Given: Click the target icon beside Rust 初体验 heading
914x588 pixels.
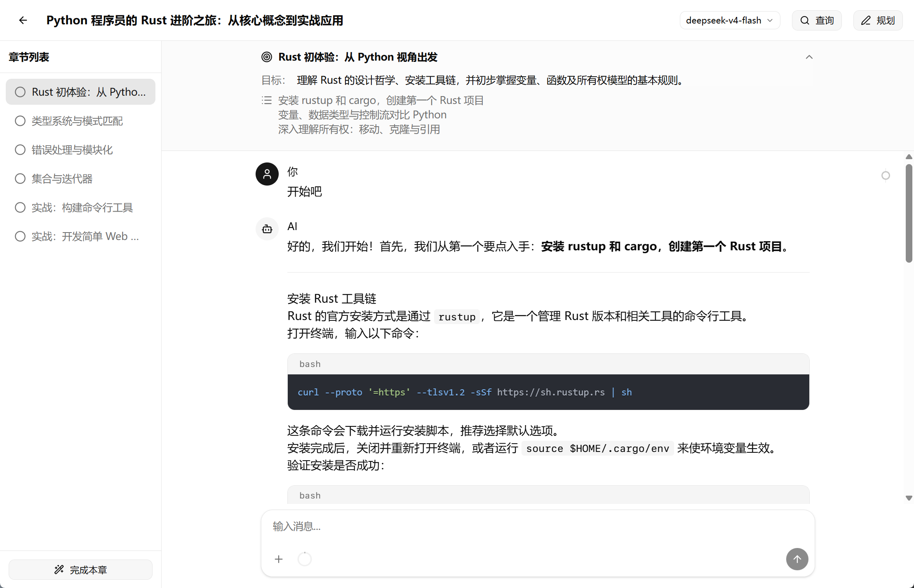Looking at the screenshot, I should coord(267,57).
